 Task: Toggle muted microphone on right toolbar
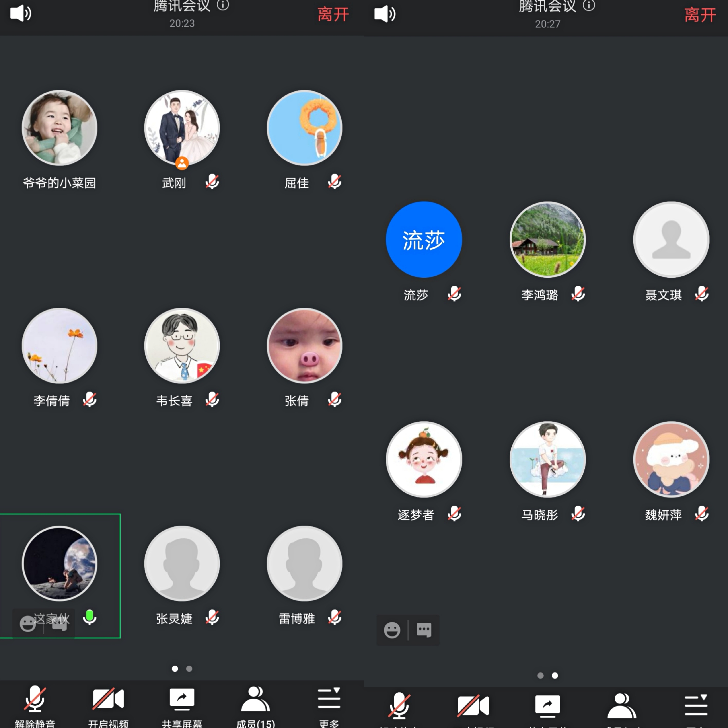point(399,705)
